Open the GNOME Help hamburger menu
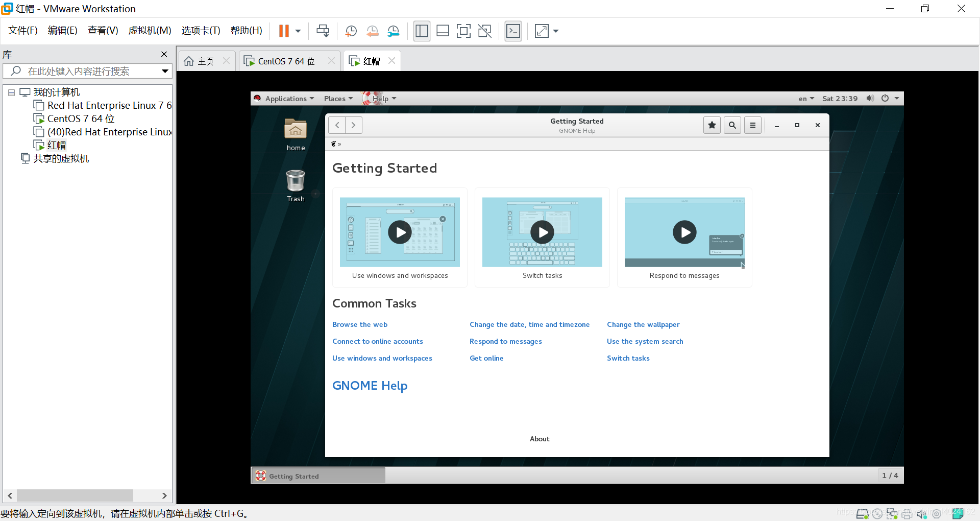Viewport: 980px width, 521px height. [x=753, y=125]
